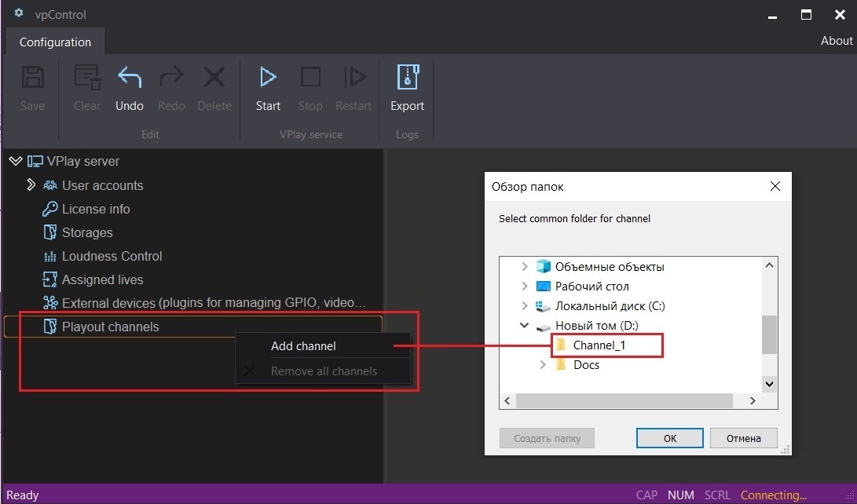
Task: Click the horizontal scrollbar right arrow
Action: [753, 401]
